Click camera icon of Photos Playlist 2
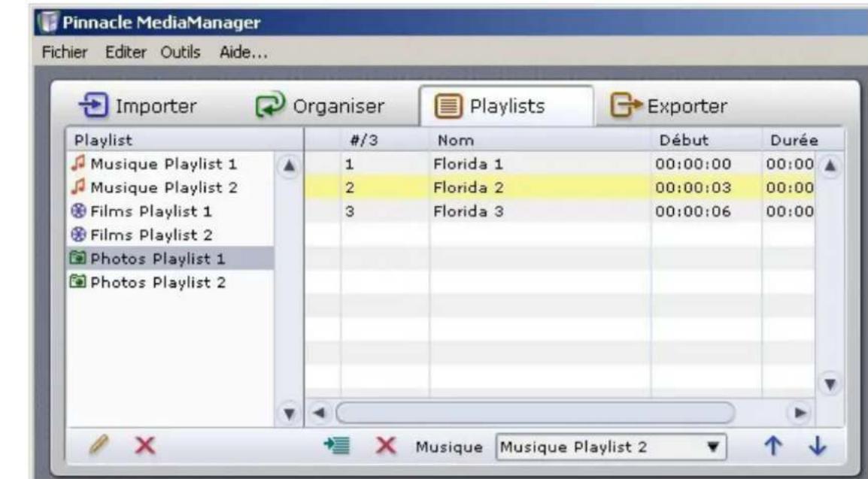 point(78,281)
